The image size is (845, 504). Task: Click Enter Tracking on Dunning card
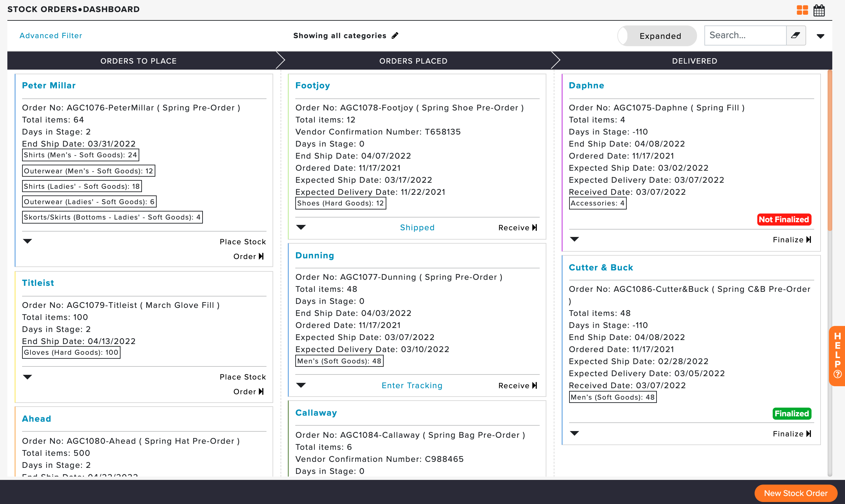[412, 386]
